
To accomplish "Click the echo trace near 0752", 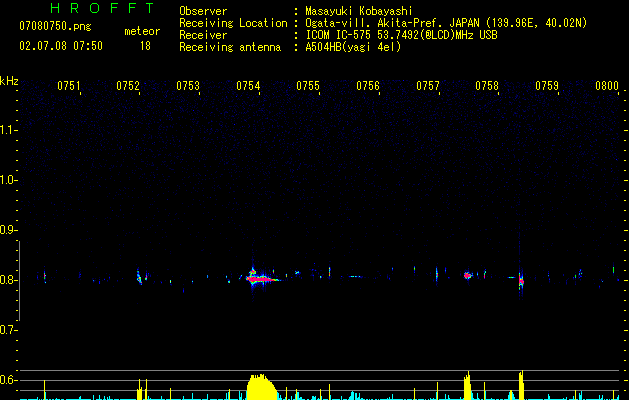I will [x=139, y=276].
